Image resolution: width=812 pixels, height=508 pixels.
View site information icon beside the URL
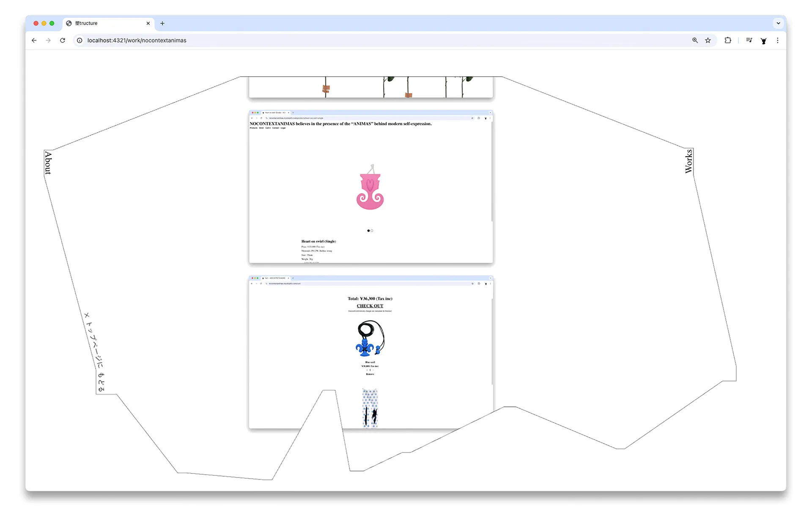click(80, 40)
